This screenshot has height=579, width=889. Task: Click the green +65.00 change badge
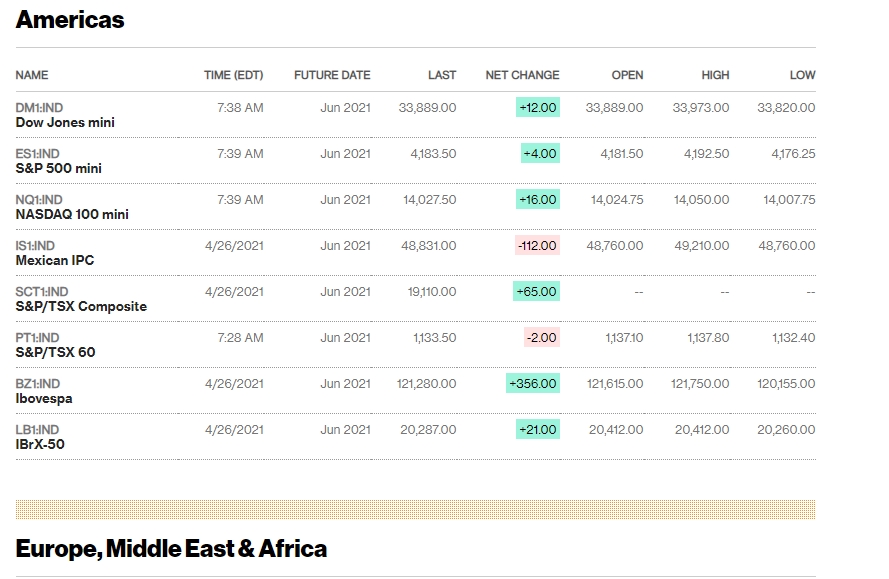536,291
